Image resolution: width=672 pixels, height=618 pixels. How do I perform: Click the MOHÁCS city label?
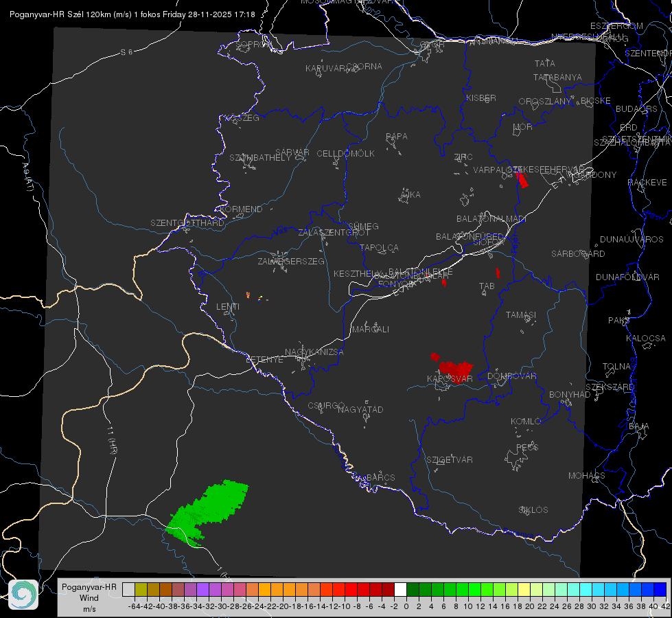click(587, 476)
